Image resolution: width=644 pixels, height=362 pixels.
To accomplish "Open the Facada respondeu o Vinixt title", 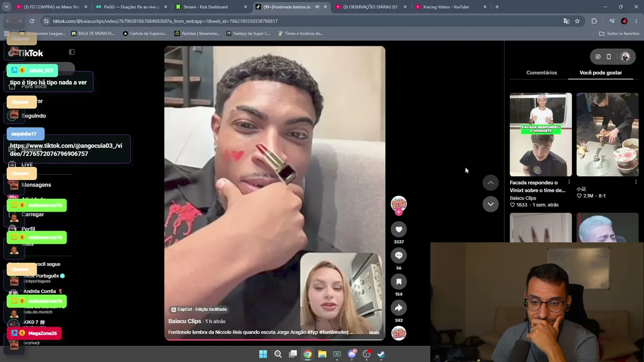I will coord(537,187).
